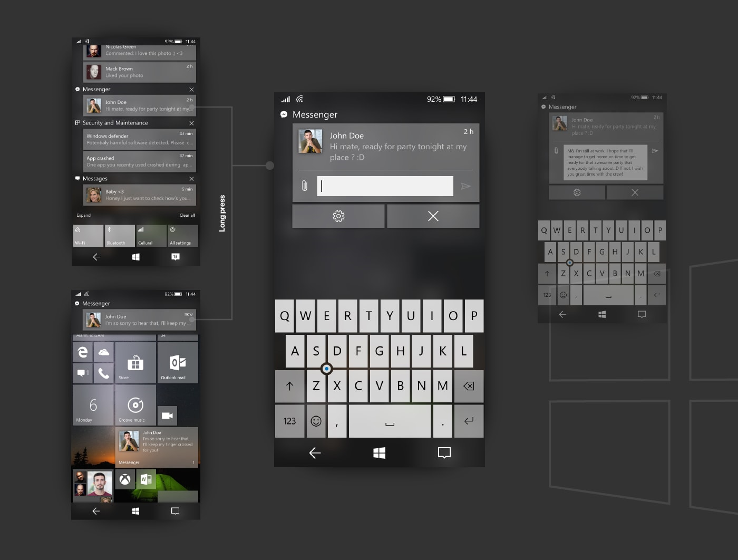The image size is (738, 560).
Task: Click Expand above the quick action tiles
Action: (x=84, y=215)
